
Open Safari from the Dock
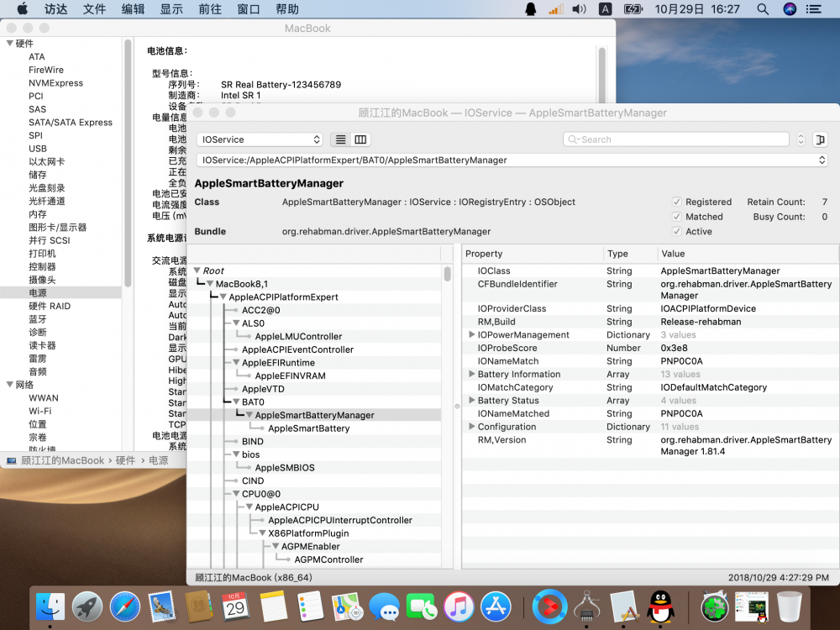125,606
